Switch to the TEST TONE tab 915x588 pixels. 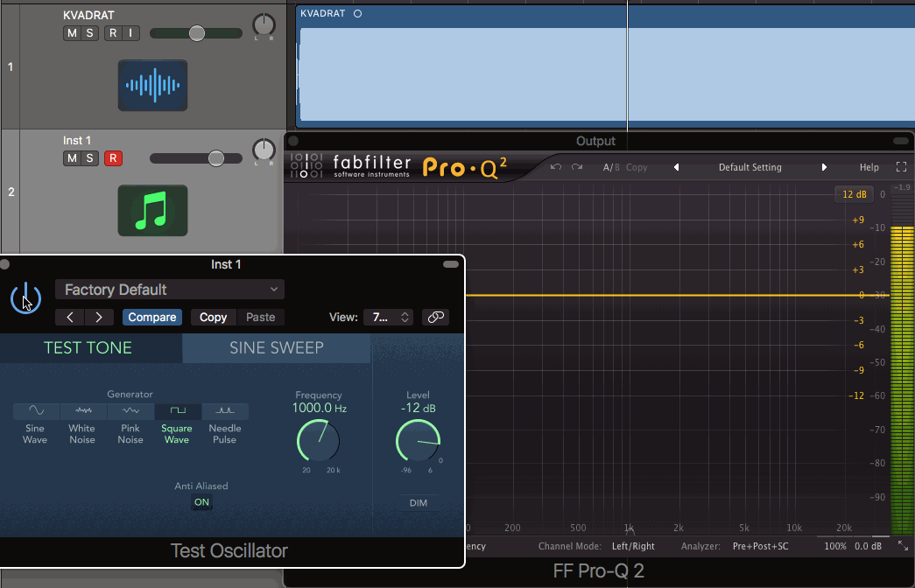click(x=91, y=347)
